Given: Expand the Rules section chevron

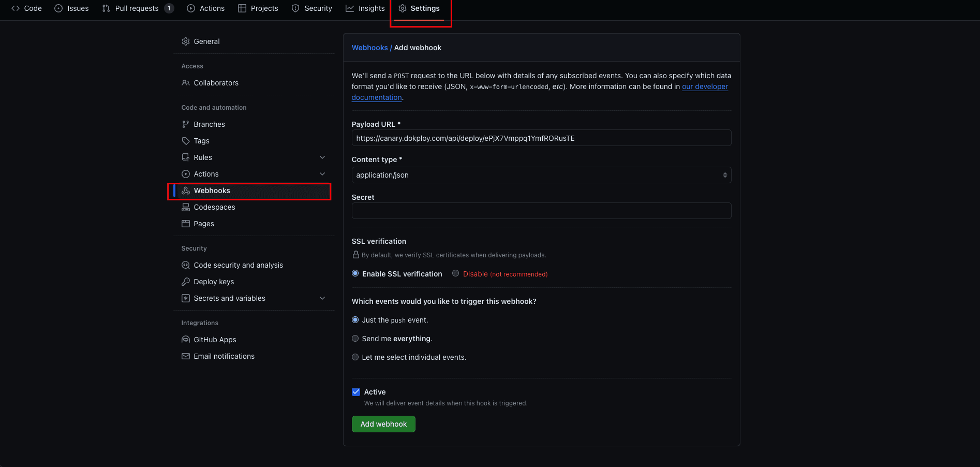Looking at the screenshot, I should 322,157.
